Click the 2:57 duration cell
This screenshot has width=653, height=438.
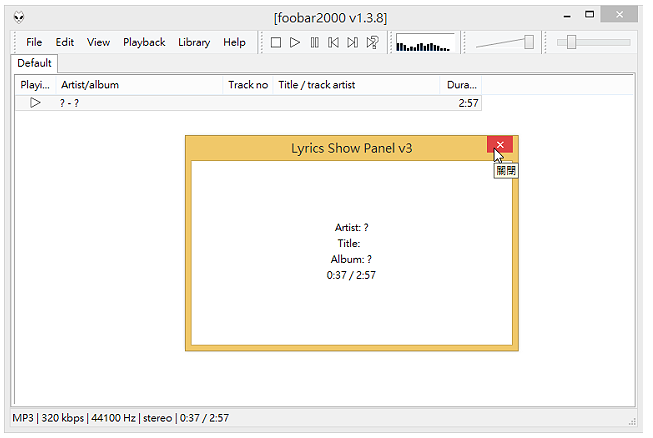click(x=468, y=103)
